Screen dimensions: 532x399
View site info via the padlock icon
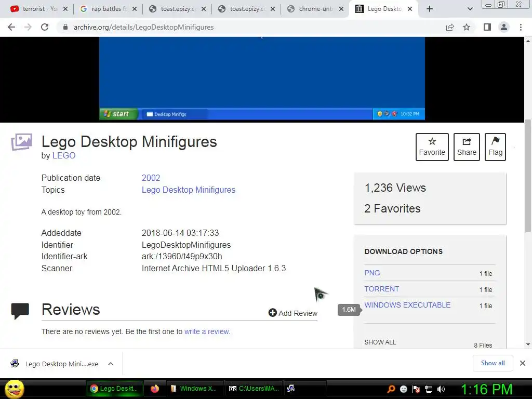(x=65, y=27)
